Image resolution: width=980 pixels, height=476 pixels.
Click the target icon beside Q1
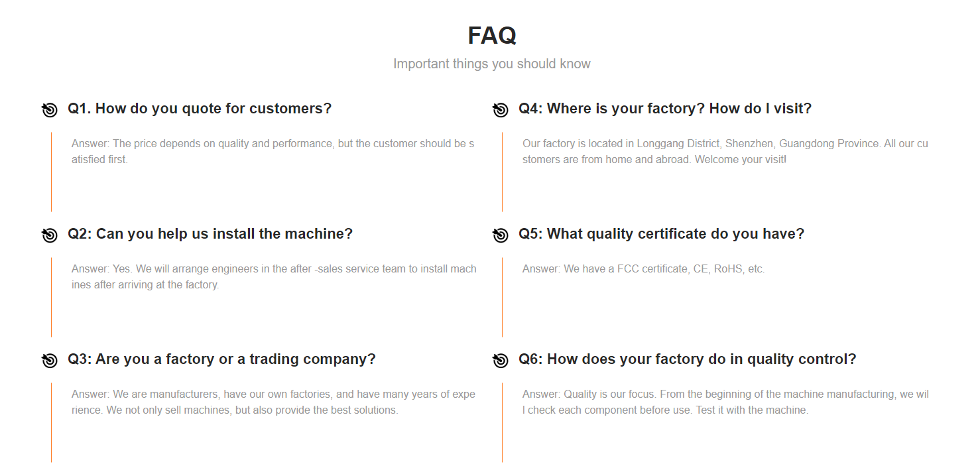[49, 110]
